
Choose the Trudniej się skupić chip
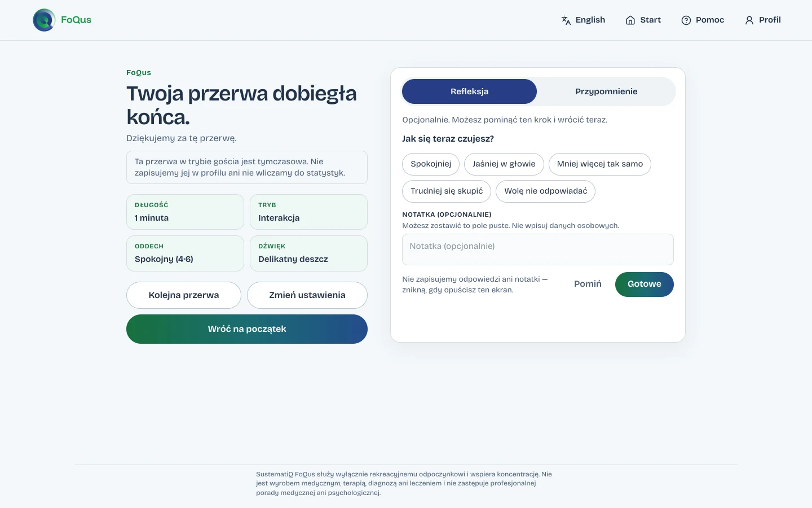point(447,191)
